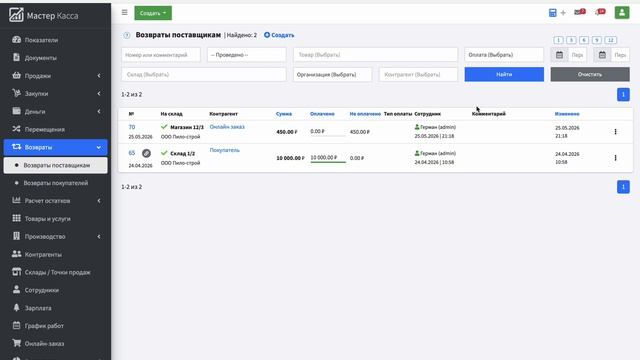Open the green user profile icon
Image resolution: width=640 pixels, height=360 pixels.
click(x=622, y=13)
